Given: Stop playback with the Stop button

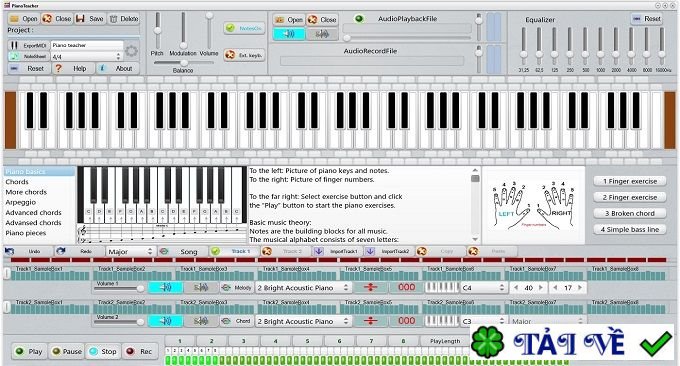Looking at the screenshot, I should coord(103,351).
